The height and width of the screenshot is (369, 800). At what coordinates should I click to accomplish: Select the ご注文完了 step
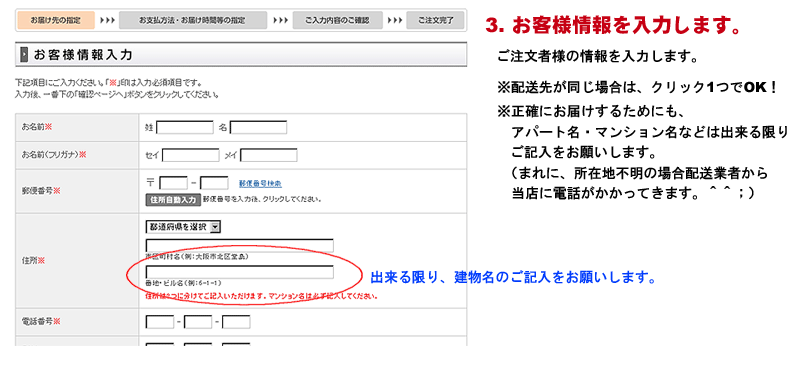pyautogui.click(x=435, y=20)
